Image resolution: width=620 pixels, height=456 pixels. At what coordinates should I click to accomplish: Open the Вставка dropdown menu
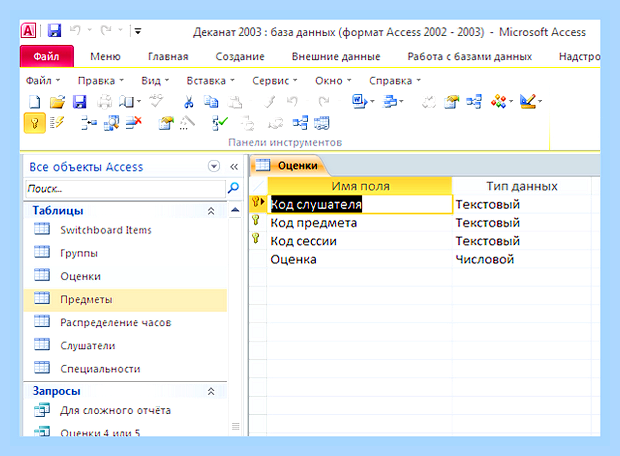point(211,81)
